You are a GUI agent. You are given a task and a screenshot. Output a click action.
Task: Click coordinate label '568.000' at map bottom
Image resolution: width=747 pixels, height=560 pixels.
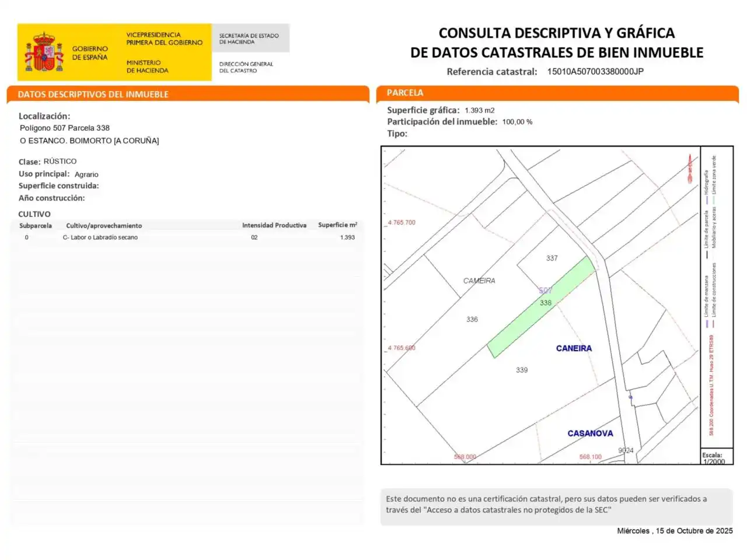click(x=465, y=457)
